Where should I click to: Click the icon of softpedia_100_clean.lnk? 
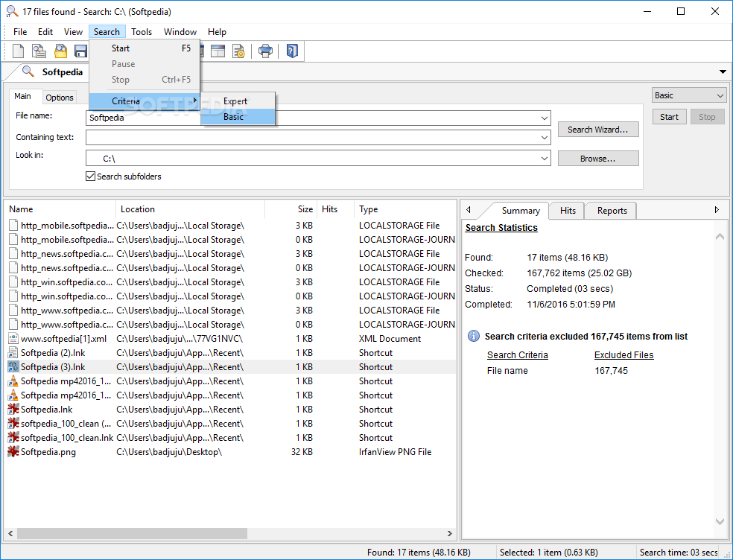13,438
